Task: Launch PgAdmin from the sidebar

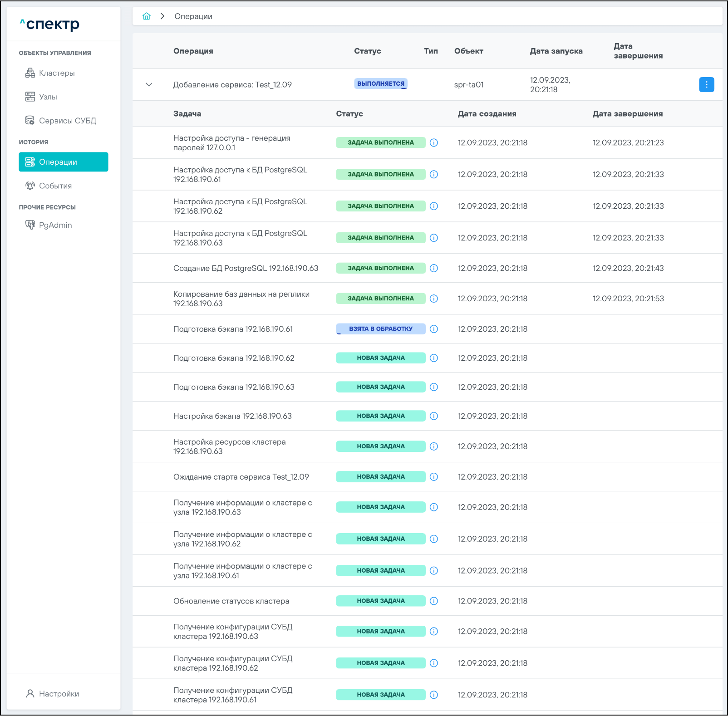Action: pyautogui.click(x=55, y=225)
